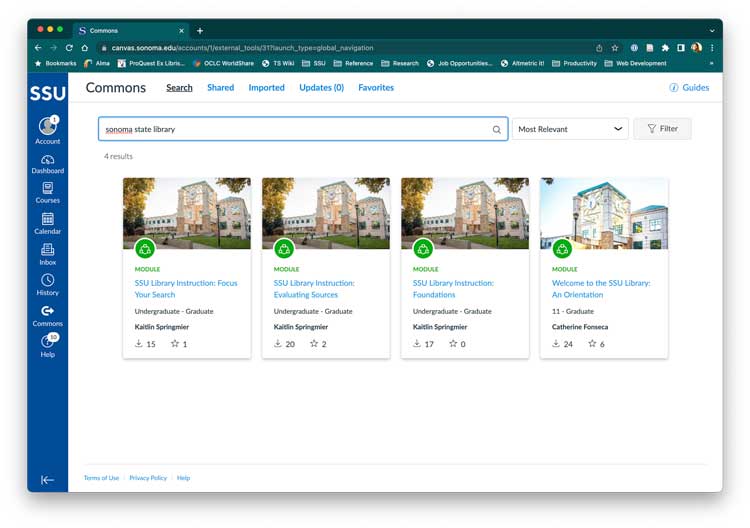Open SSU Library Instruction: Foundations
The height and width of the screenshot is (528, 750).
click(453, 289)
